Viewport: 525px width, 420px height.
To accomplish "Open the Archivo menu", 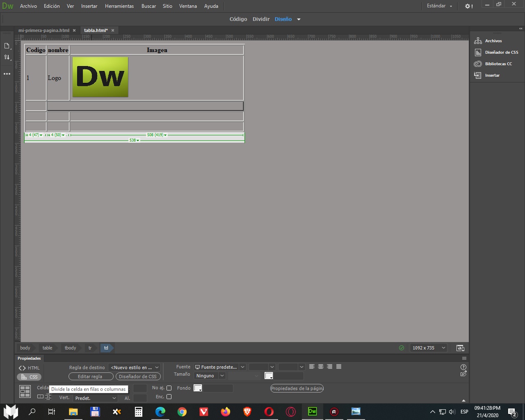I will (x=28, y=6).
